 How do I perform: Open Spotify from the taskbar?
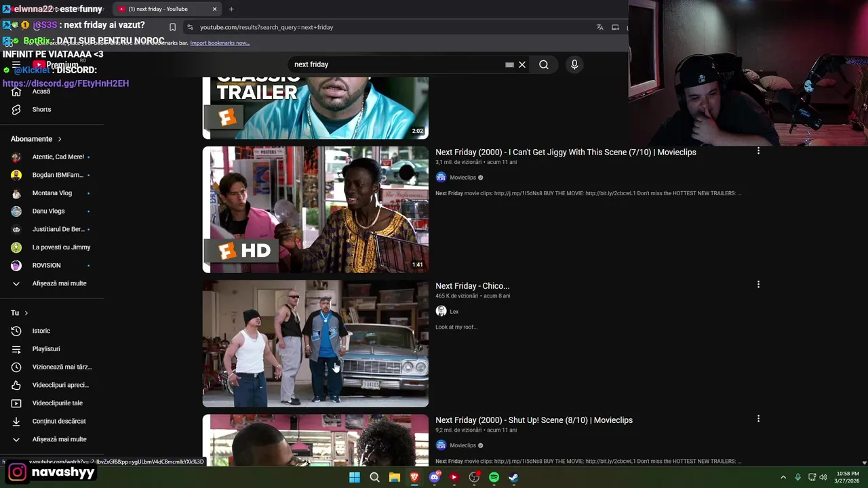point(494,477)
